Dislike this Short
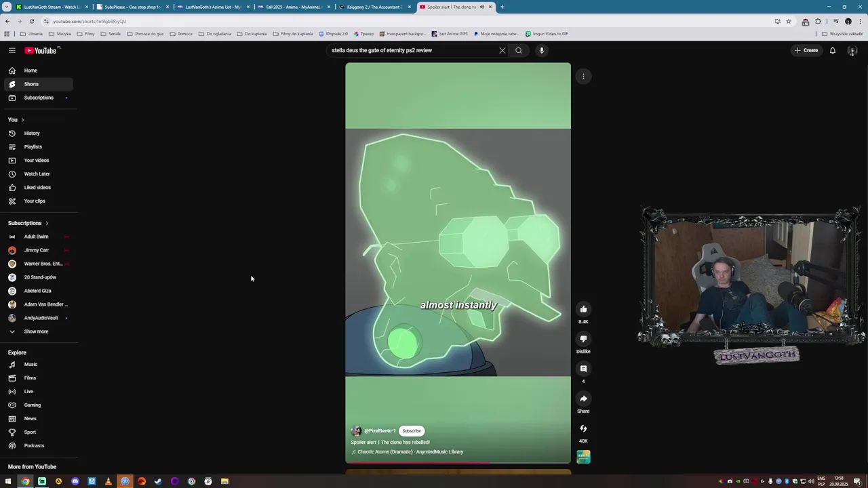This screenshot has height=488, width=868. (x=583, y=339)
